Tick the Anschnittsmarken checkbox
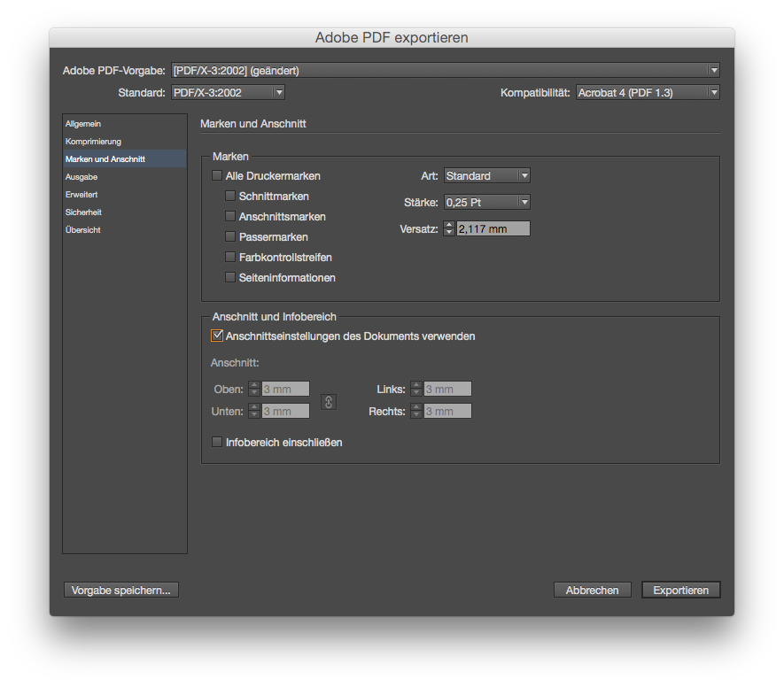This screenshot has height=687, width=784. pos(230,216)
